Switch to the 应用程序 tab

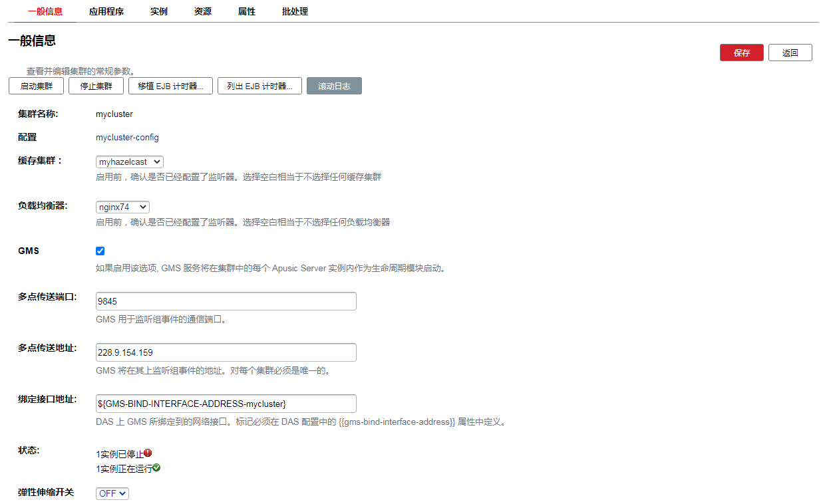tap(106, 11)
